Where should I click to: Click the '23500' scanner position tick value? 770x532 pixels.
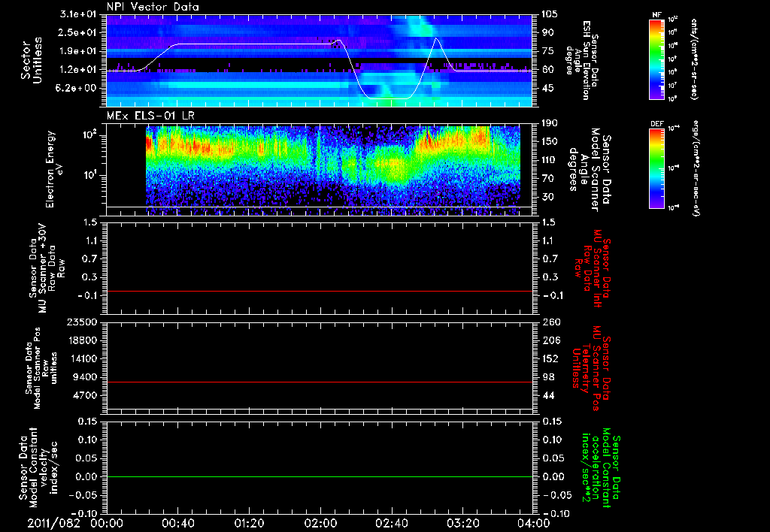(83, 322)
